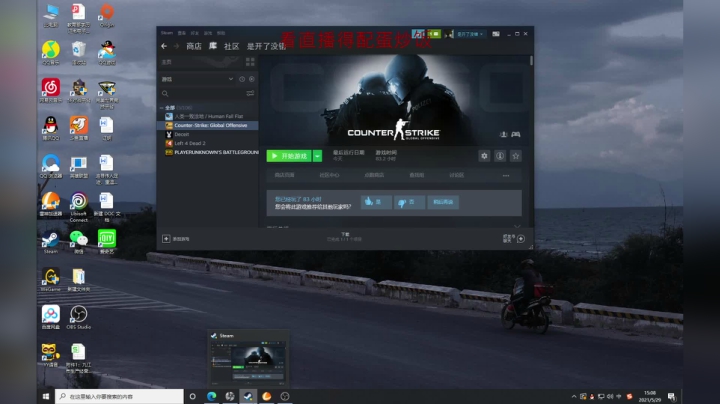Screen dimensions: 720x404
Task: Toggle the favorite star icon
Action: click(516, 156)
